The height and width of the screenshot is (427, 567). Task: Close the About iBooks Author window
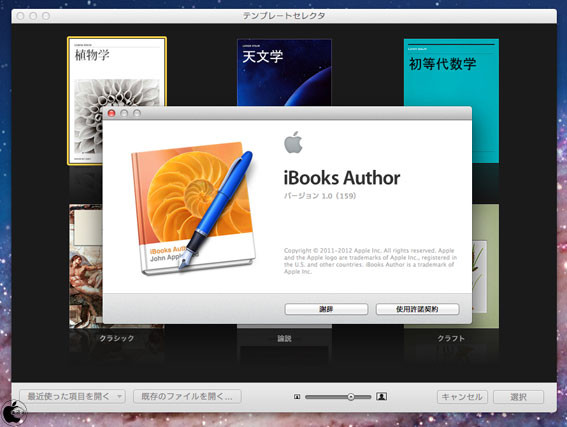coord(111,113)
